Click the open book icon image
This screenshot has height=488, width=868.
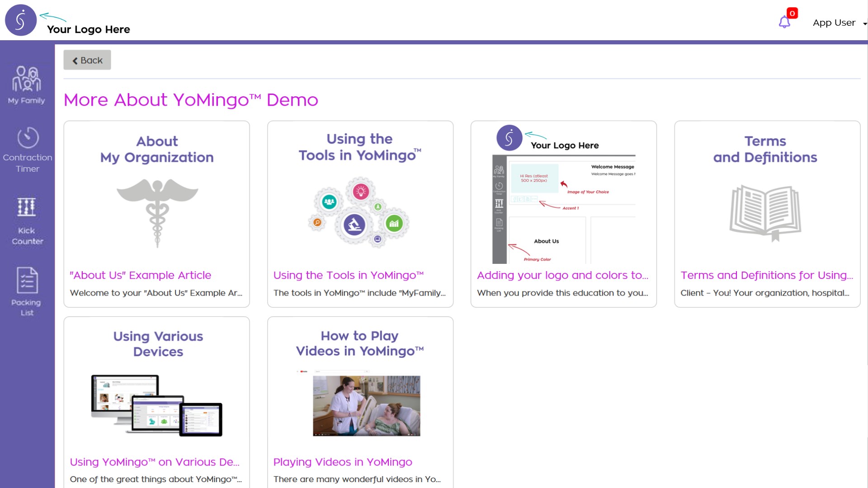click(765, 211)
